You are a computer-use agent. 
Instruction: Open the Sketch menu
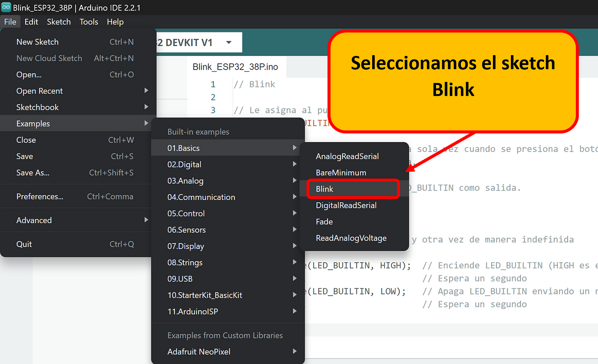coord(59,22)
